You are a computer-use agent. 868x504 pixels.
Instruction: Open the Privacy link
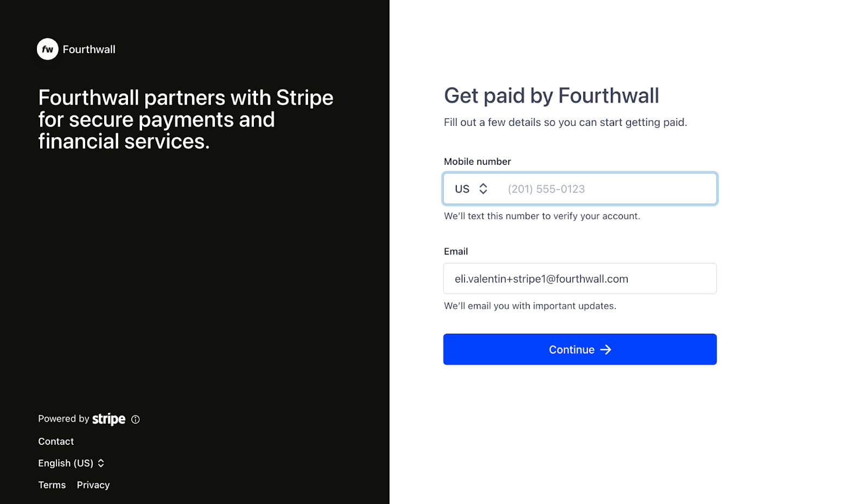coord(93,485)
